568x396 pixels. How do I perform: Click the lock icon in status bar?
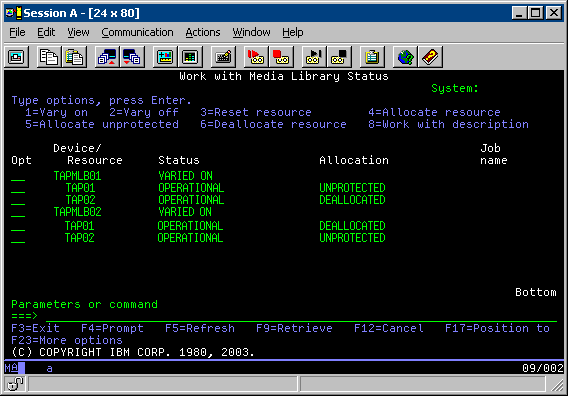[x=15, y=384]
